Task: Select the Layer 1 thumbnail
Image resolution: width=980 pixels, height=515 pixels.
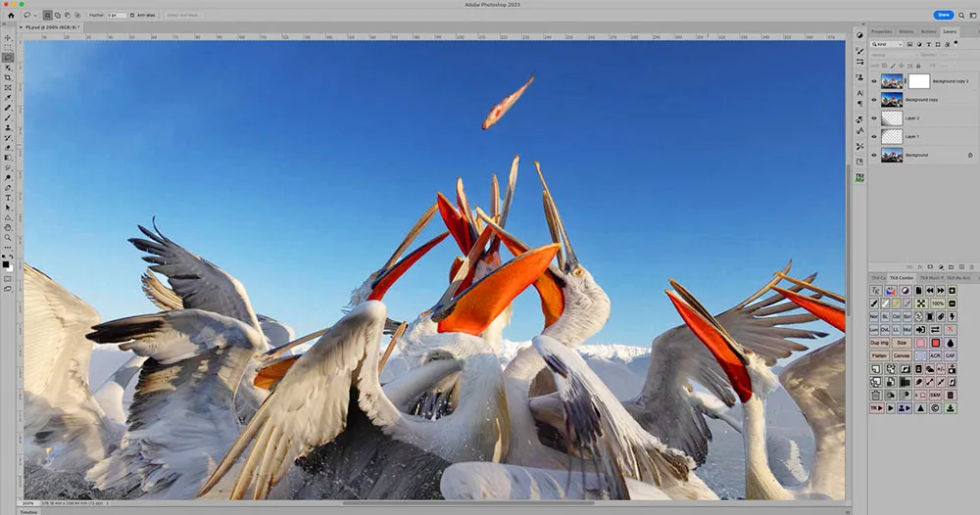Action: [892, 136]
